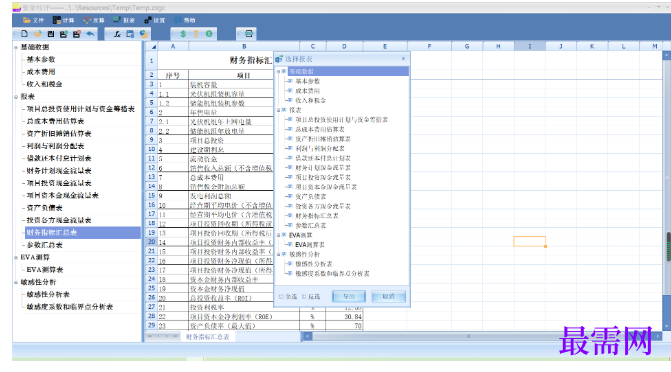
Task: Click cell with value 70 in row 29
Action: (x=344, y=326)
